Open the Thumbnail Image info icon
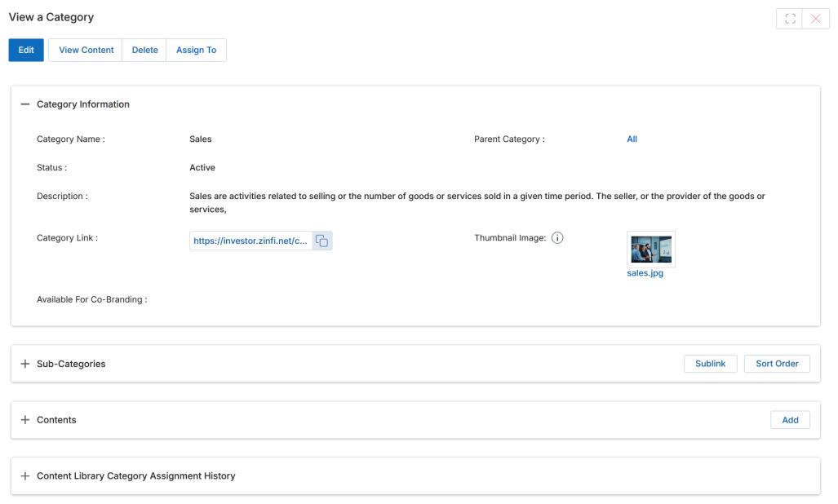838x504 pixels. [556, 238]
